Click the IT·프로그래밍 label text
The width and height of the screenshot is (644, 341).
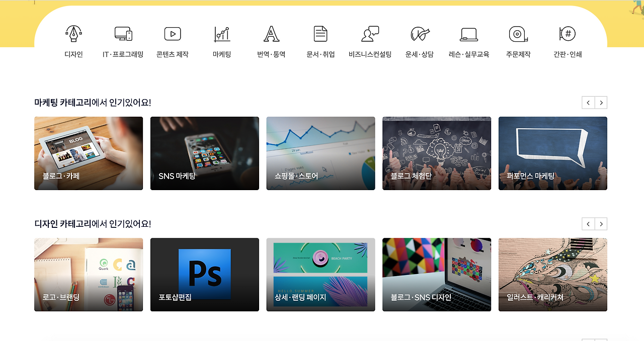(123, 54)
